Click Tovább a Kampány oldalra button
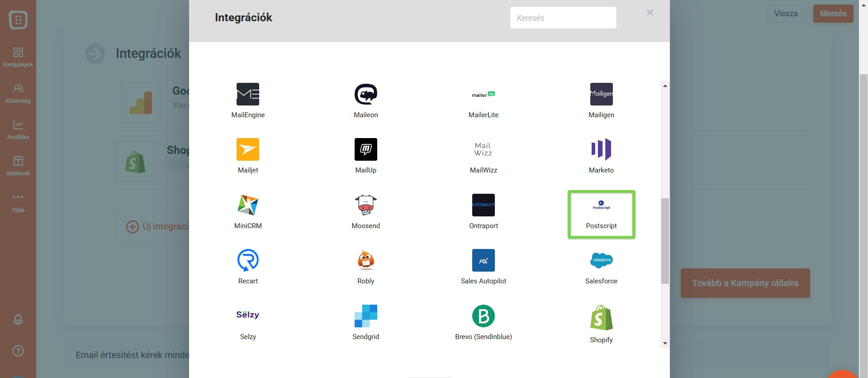Viewport: 868px width, 378px height. 745,283
